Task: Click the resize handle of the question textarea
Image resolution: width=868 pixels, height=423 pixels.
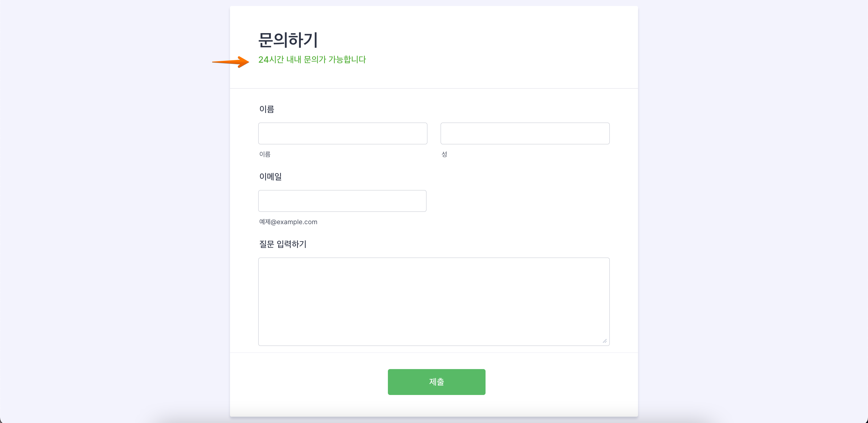Action: pos(605,341)
